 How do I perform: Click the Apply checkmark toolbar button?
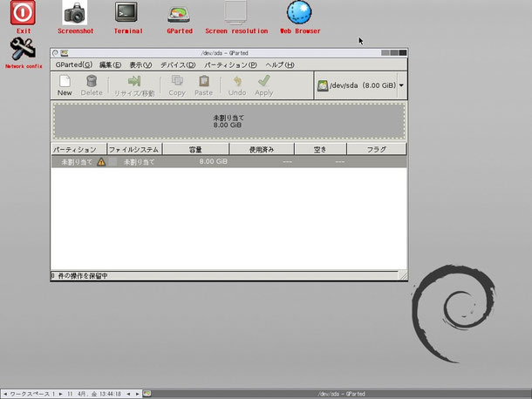(x=264, y=85)
